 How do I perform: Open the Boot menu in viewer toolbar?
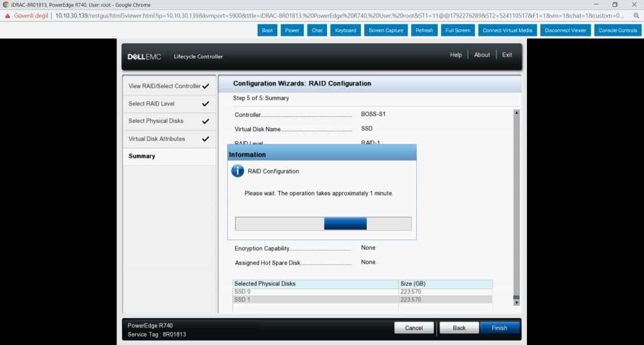[267, 30]
